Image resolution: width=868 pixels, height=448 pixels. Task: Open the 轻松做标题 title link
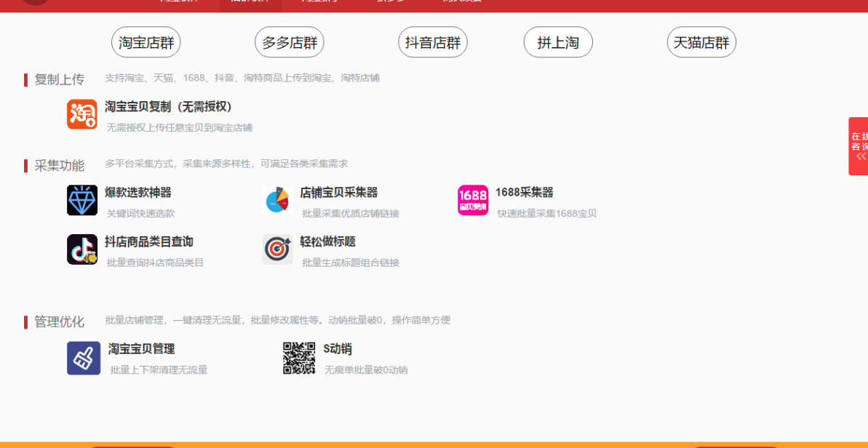pos(327,241)
